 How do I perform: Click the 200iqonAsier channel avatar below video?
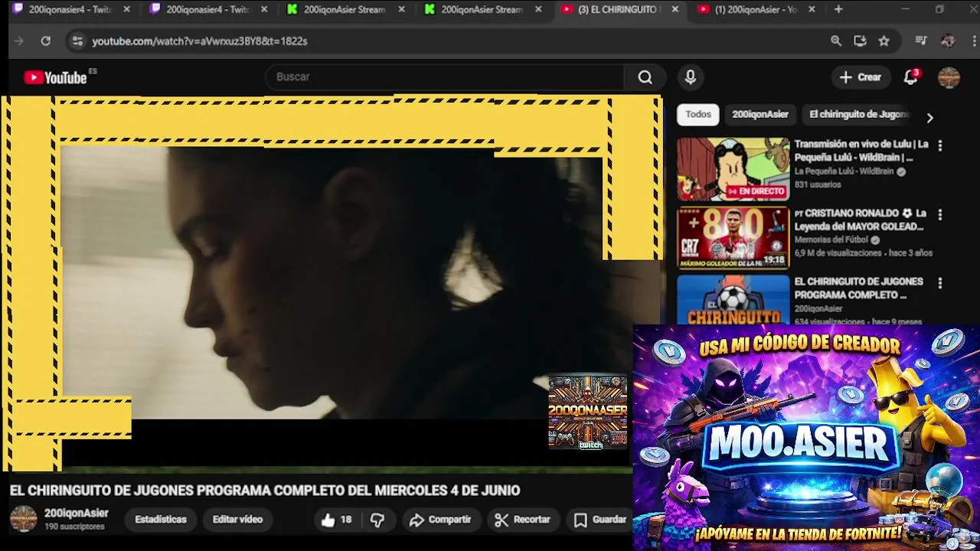point(23,519)
